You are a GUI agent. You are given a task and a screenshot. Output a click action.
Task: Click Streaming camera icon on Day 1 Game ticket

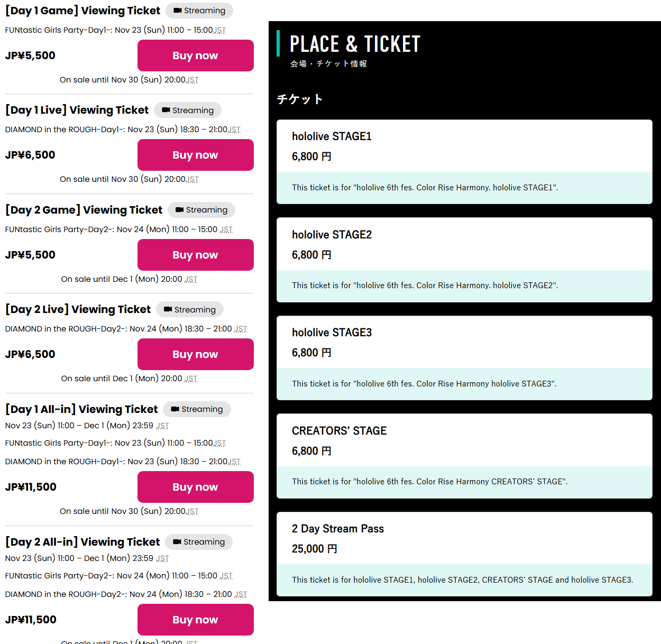pyautogui.click(x=178, y=11)
